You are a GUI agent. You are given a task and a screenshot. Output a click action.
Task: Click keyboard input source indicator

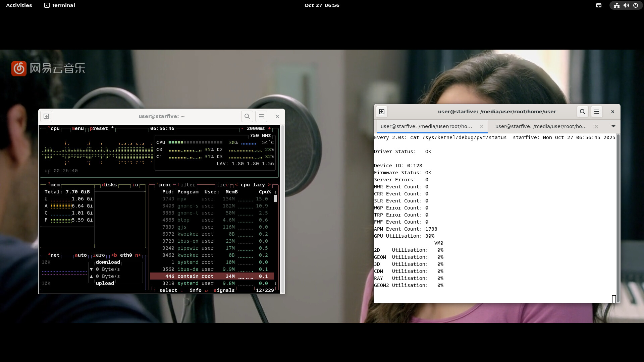(x=599, y=5)
